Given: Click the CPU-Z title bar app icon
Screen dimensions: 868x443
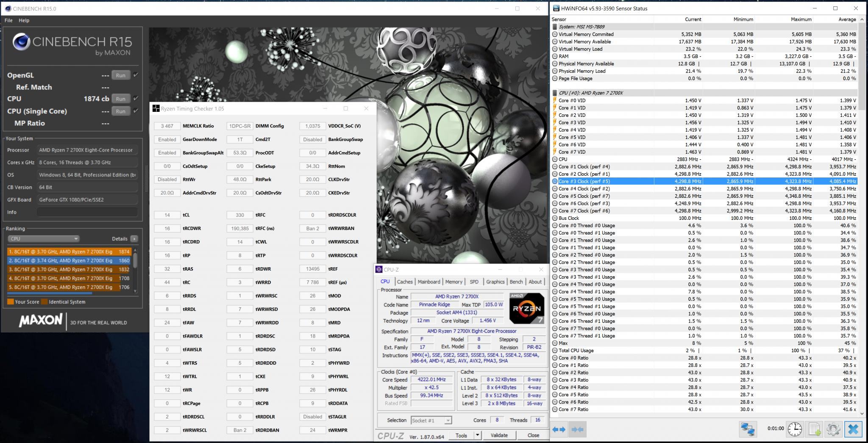Looking at the screenshot, I should coord(379,269).
